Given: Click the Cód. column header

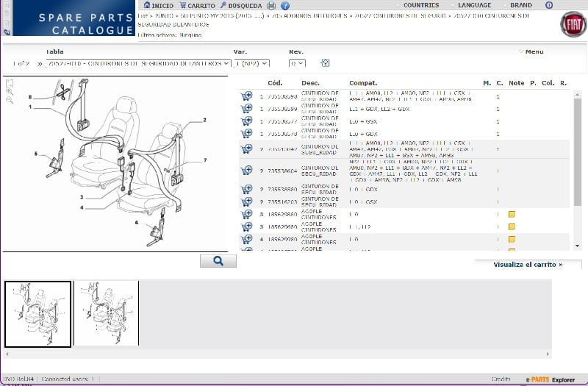Looking at the screenshot, I should click(275, 83).
